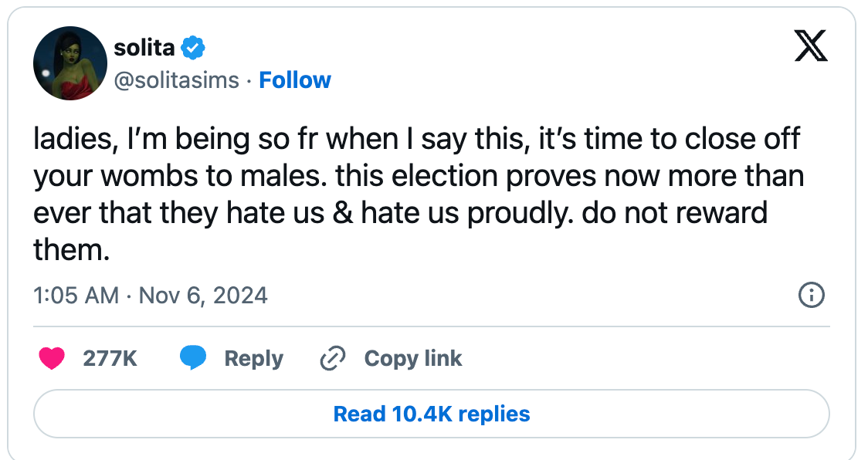Click the chain-link copy icon
Image resolution: width=868 pixels, height=460 pixels.
point(332,358)
